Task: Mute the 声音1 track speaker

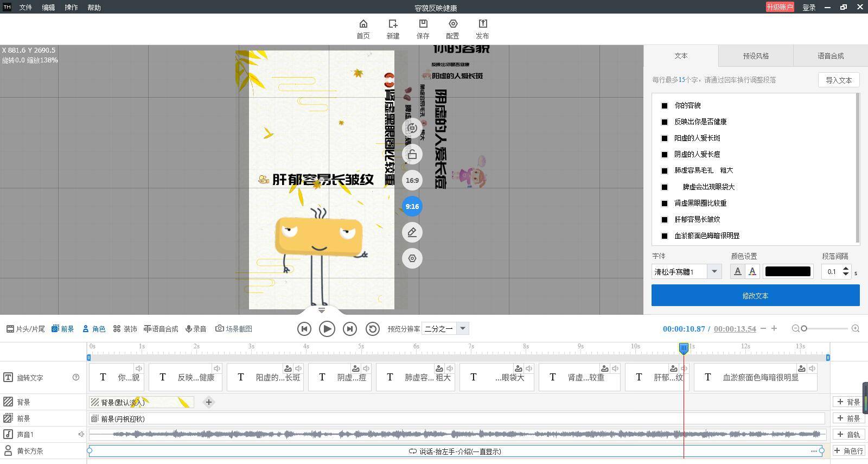Action: tap(81, 434)
